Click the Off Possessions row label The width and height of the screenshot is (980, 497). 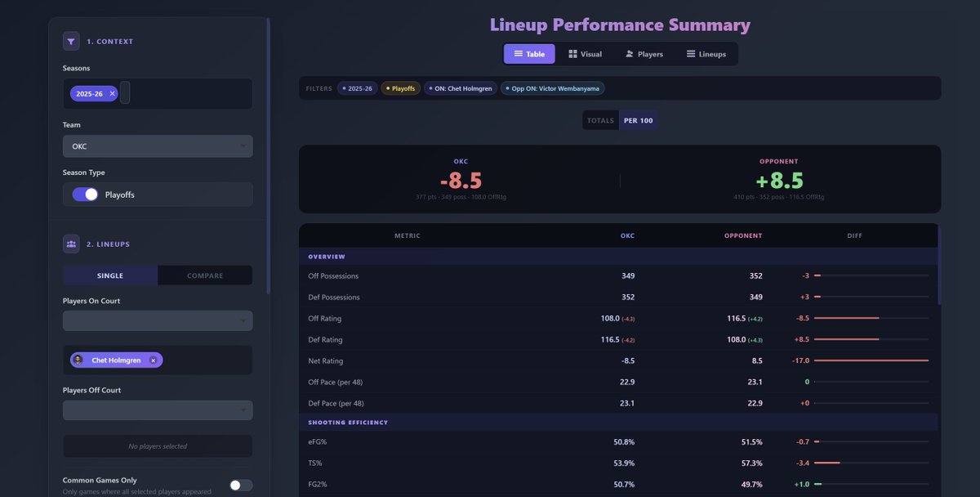pos(333,276)
